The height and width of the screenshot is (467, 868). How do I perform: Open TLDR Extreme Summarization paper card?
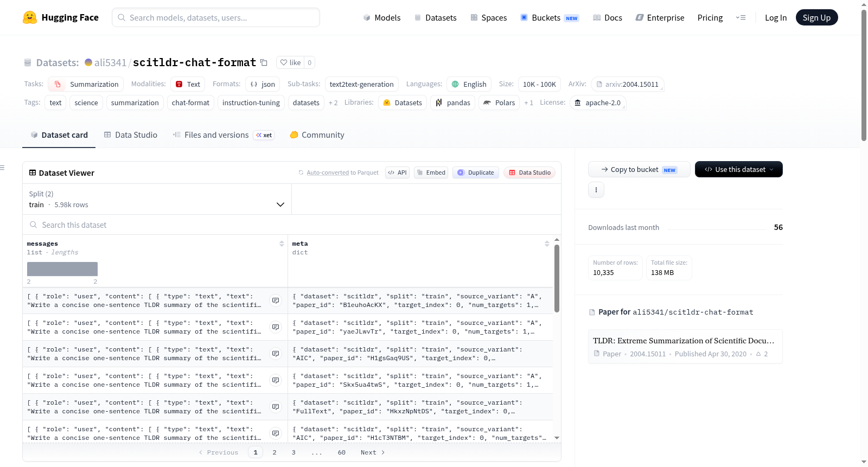coord(685,347)
